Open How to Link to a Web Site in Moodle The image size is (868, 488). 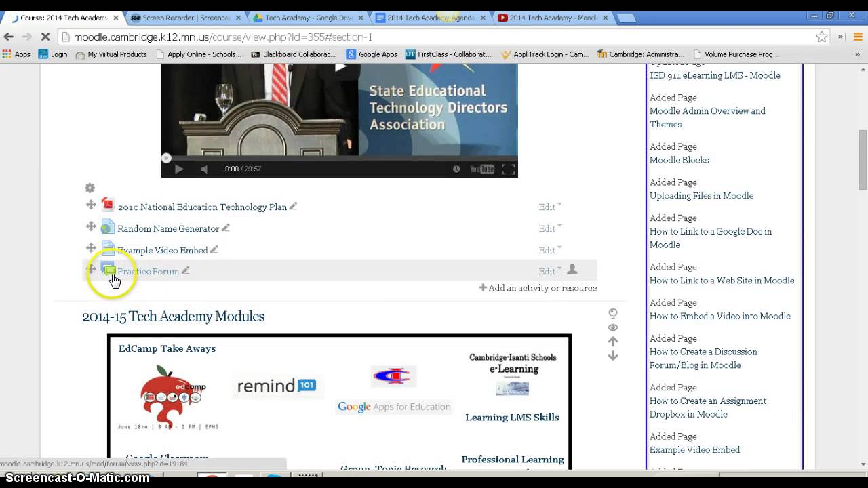[722, 281]
